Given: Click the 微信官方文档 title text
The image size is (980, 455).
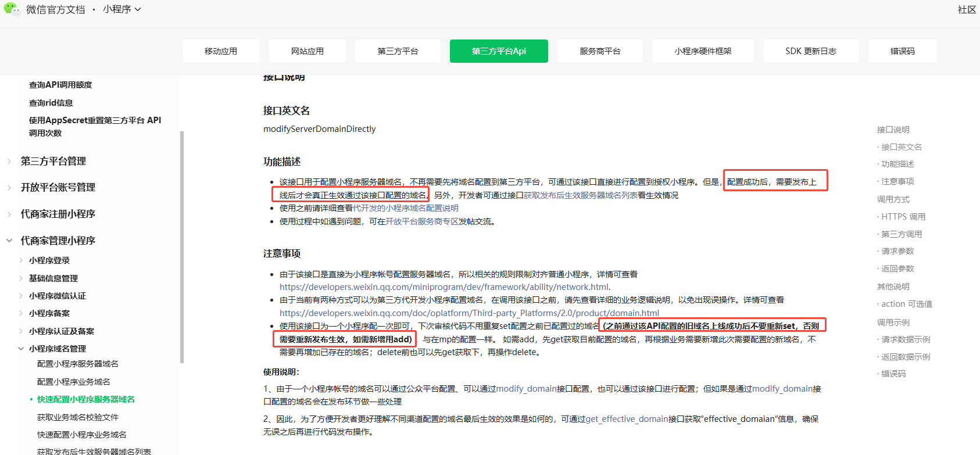Looking at the screenshot, I should point(56,10).
